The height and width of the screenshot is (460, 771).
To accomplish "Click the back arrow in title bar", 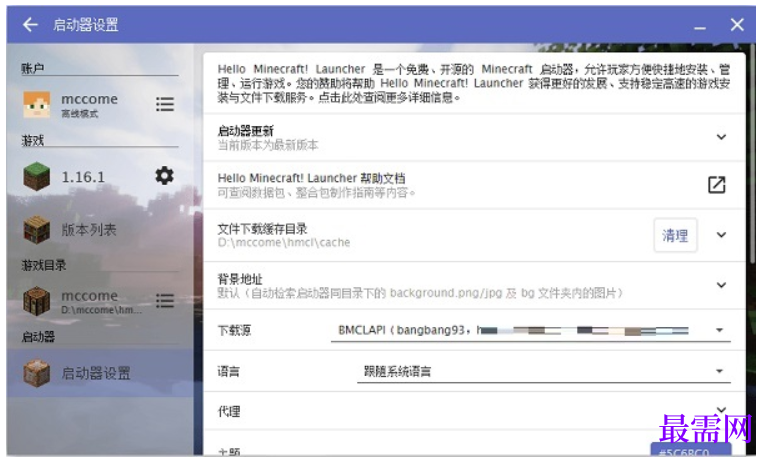I will pyautogui.click(x=30, y=25).
